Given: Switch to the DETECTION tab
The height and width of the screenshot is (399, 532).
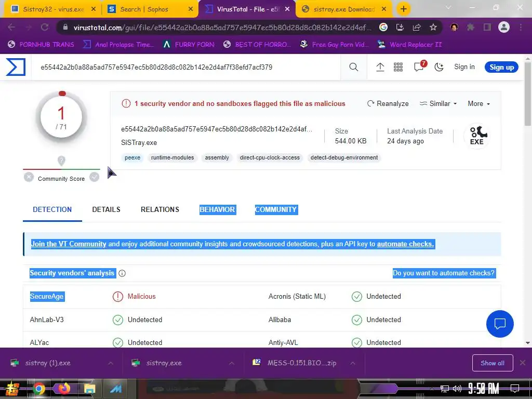Looking at the screenshot, I should pyautogui.click(x=52, y=209).
